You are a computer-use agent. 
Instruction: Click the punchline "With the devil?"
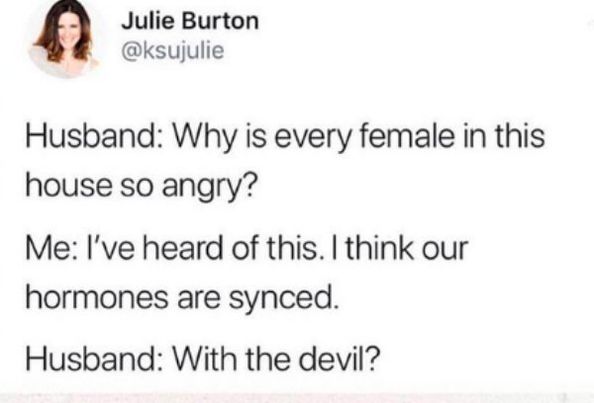pyautogui.click(x=276, y=358)
